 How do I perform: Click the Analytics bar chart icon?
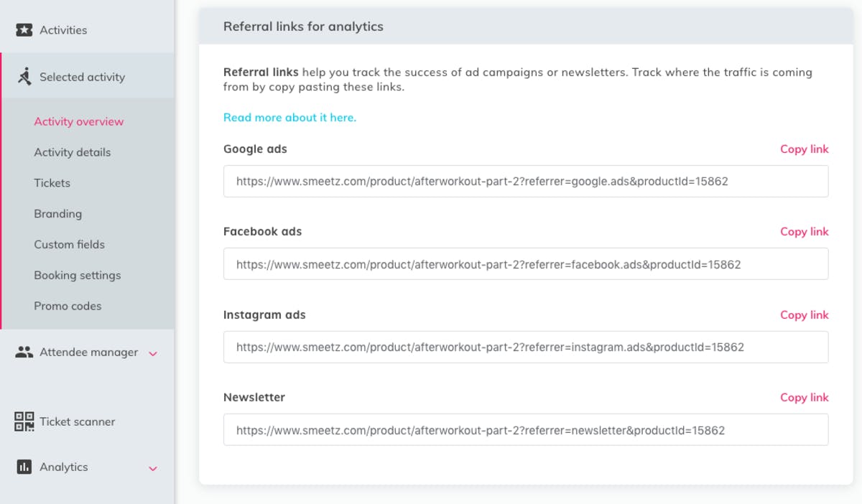(x=24, y=467)
